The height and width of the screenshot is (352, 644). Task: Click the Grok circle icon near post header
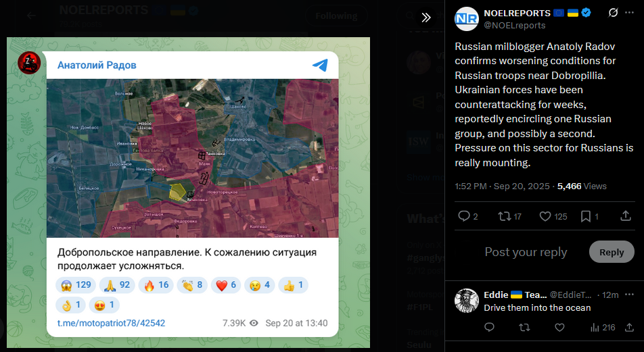pyautogui.click(x=613, y=13)
